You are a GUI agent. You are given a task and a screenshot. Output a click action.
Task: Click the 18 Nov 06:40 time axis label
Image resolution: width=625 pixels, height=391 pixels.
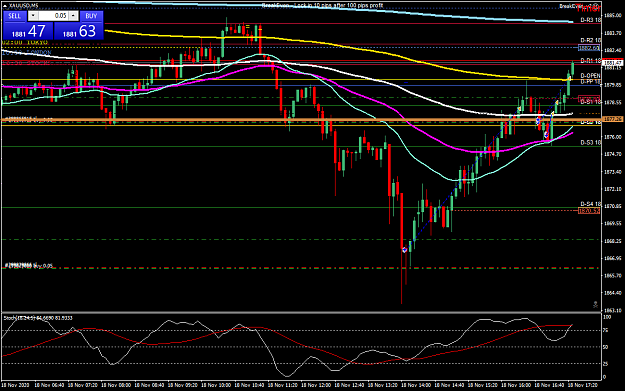click(x=49, y=385)
